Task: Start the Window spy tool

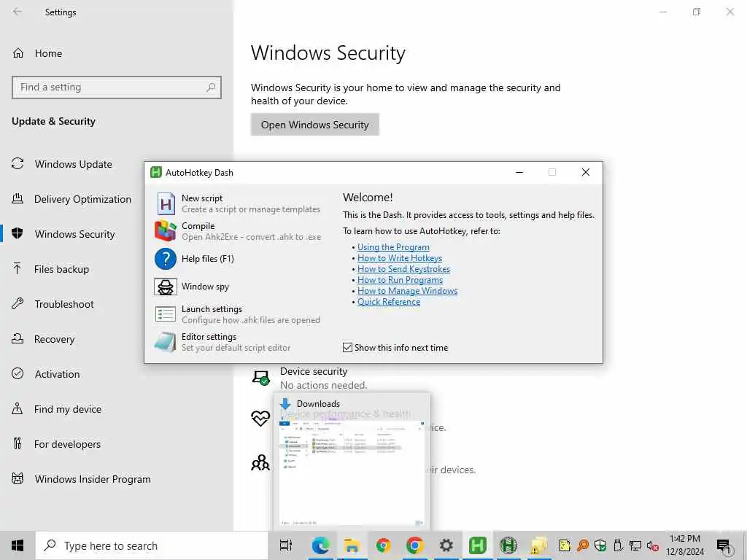Action: (192, 287)
